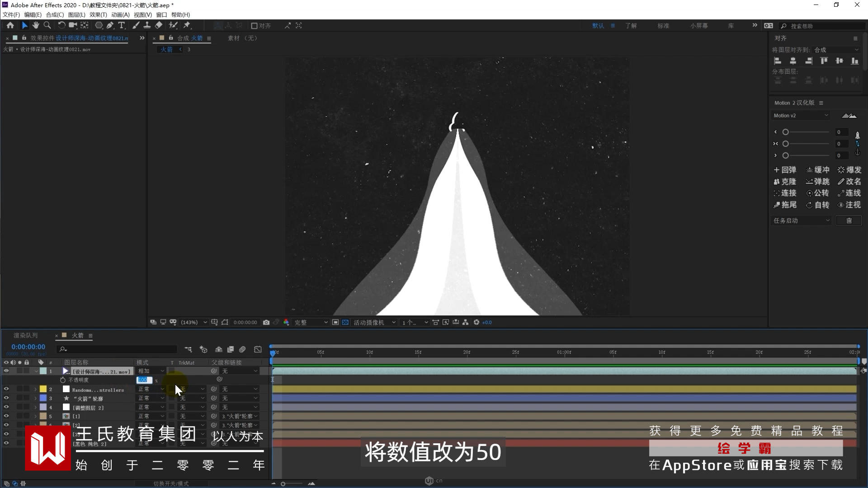This screenshot has height=488, width=868.
Task: Open the 效果(T) menu
Action: click(98, 14)
